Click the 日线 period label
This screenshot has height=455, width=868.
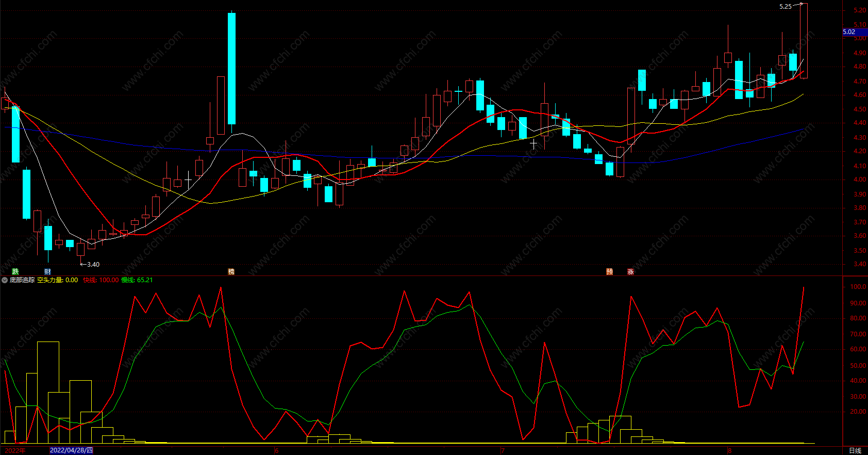point(855,450)
